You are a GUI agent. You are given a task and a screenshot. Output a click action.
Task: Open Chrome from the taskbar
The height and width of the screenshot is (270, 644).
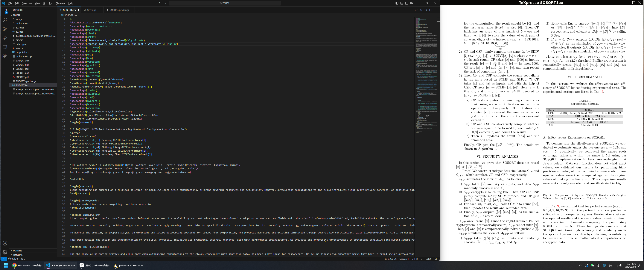28,265
